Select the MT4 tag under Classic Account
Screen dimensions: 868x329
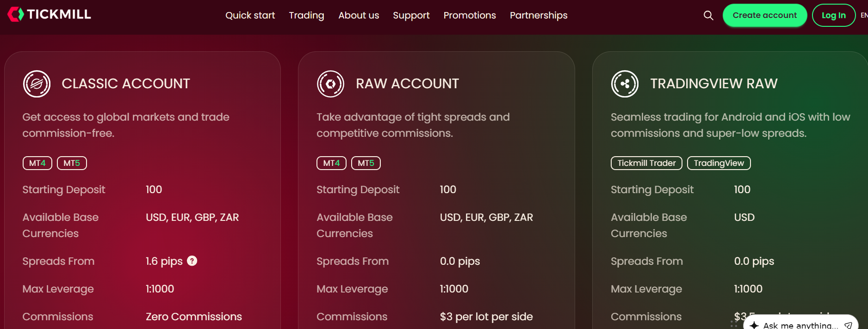pos(37,163)
